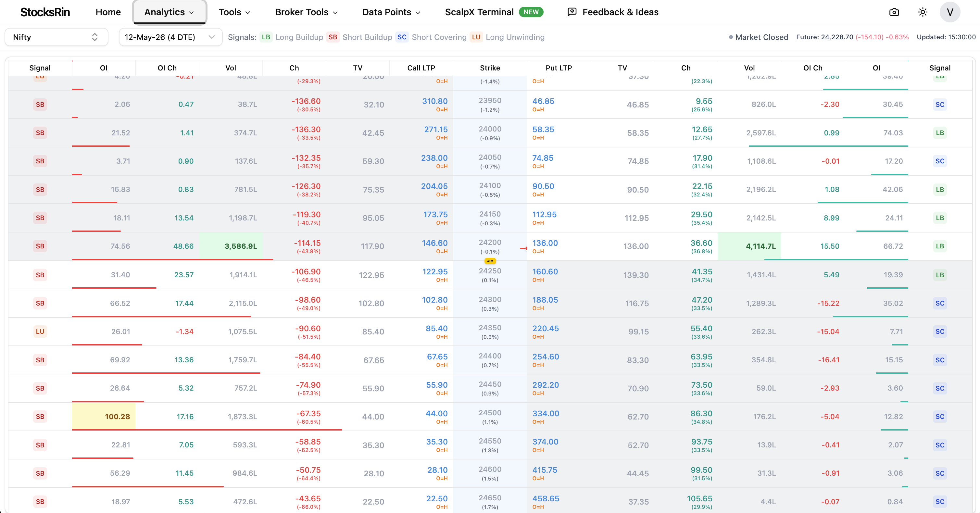Click the screenshot camera icon
Viewport: 980px width, 513px height.
894,12
